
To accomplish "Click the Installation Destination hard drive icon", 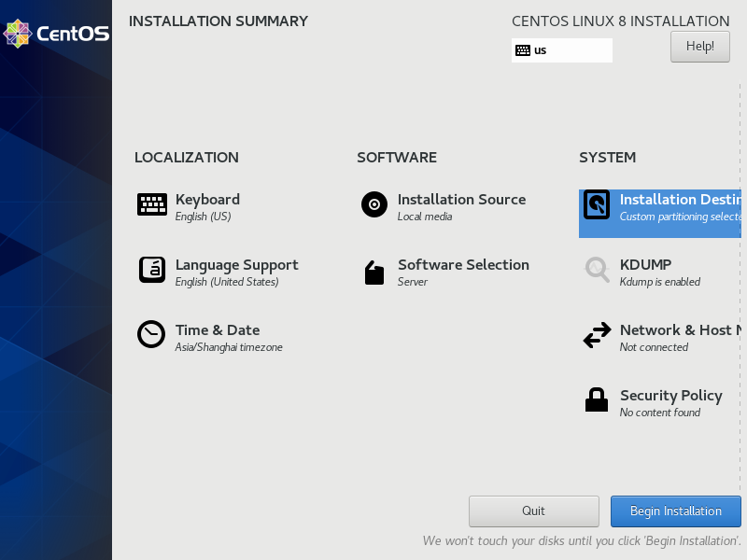I will (x=597, y=204).
